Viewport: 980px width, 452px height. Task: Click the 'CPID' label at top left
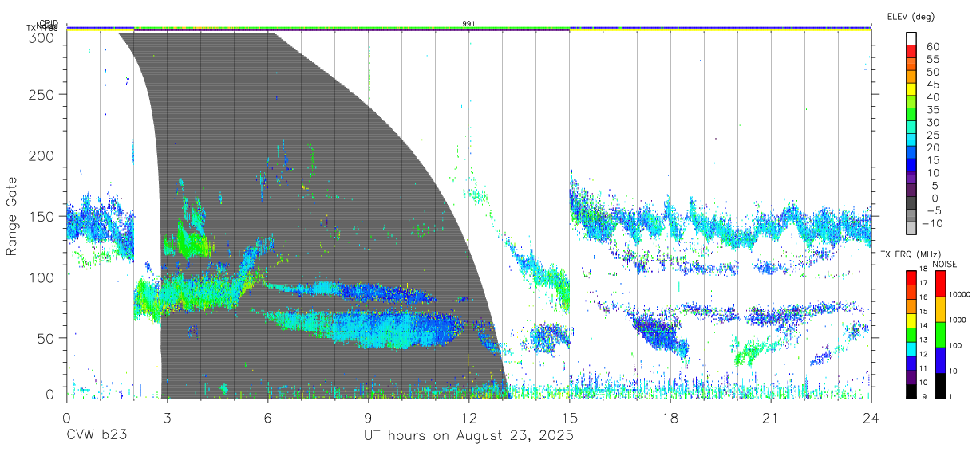pyautogui.click(x=49, y=23)
